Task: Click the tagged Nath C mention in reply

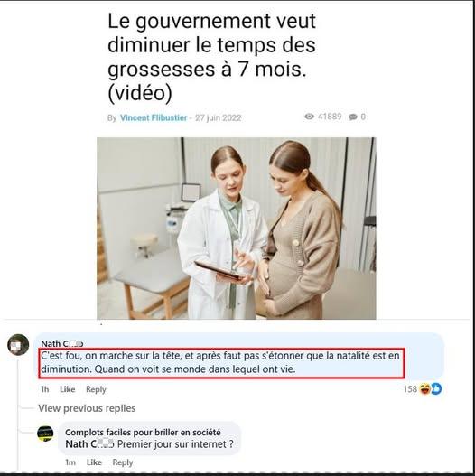Action: [89, 444]
